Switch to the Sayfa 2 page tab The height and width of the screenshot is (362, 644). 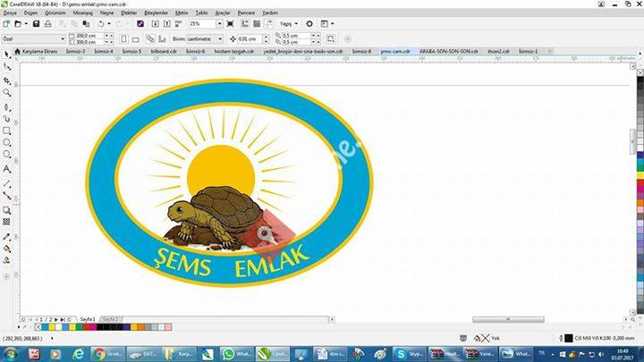110,318
